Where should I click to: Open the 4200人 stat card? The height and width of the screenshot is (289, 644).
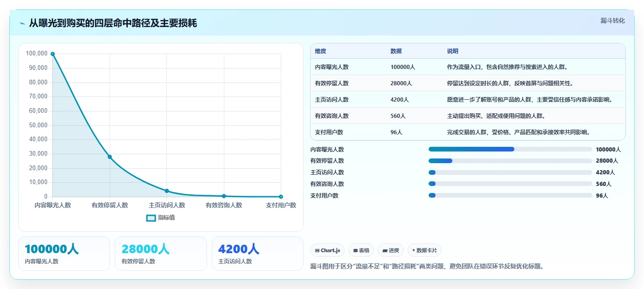(x=257, y=254)
